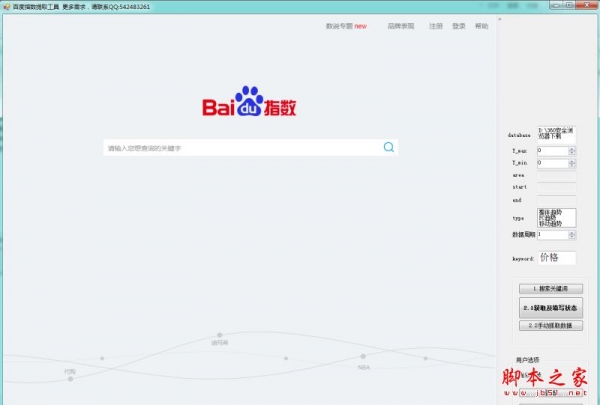The image size is (600, 405).
Task: Click the page scrollbar up arrow
Action: pyautogui.click(x=499, y=19)
